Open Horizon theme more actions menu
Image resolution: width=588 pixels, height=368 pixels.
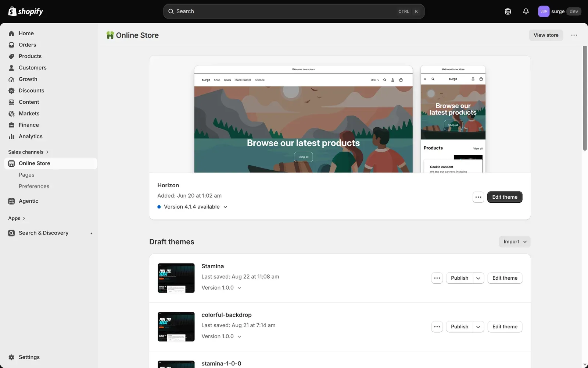[478, 197]
